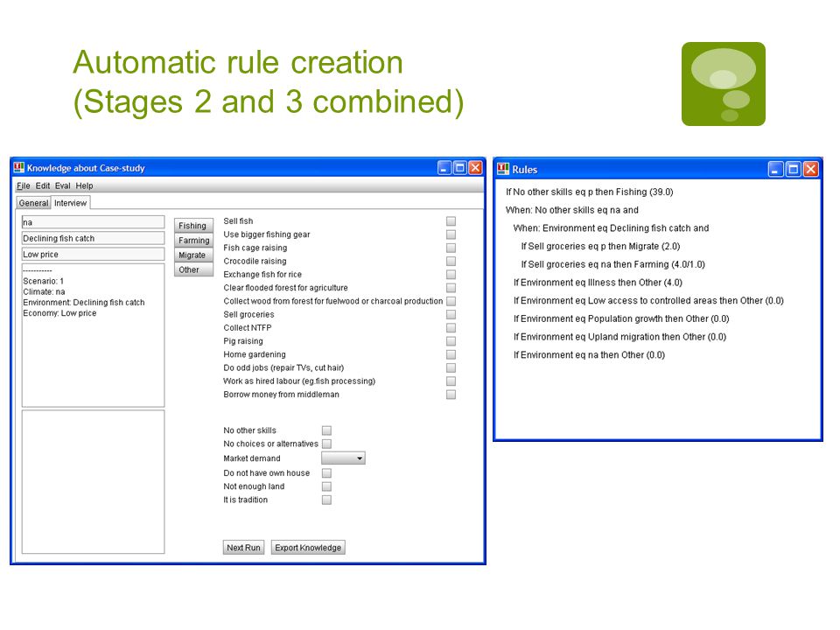Select rule 'If Sell groceries eq p then Migrate'

[x=600, y=247]
